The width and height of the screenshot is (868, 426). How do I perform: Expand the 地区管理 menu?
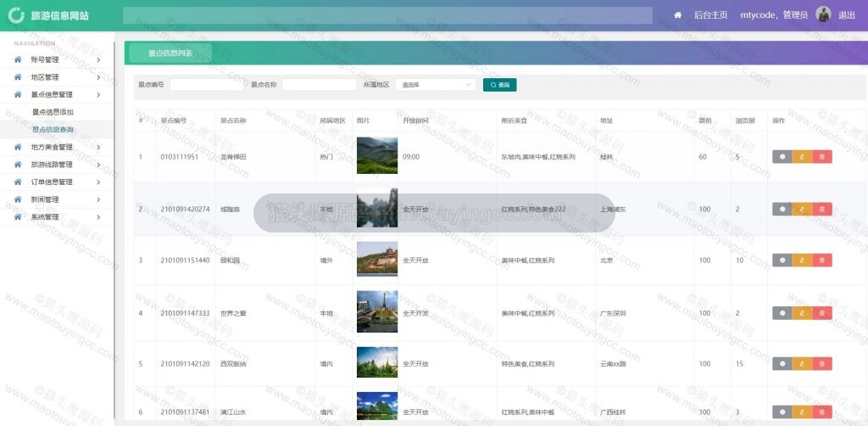57,77
